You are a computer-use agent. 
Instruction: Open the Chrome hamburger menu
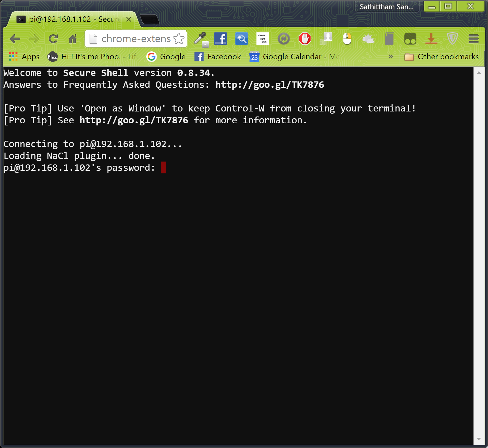point(474,39)
